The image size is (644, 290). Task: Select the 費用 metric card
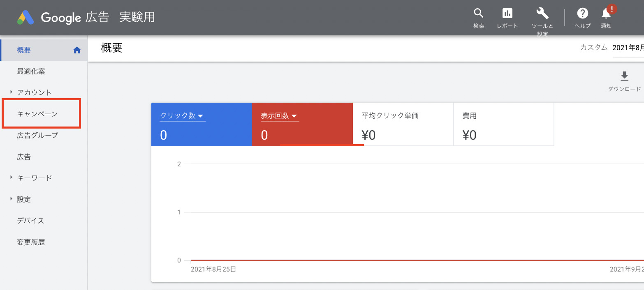[x=503, y=124]
